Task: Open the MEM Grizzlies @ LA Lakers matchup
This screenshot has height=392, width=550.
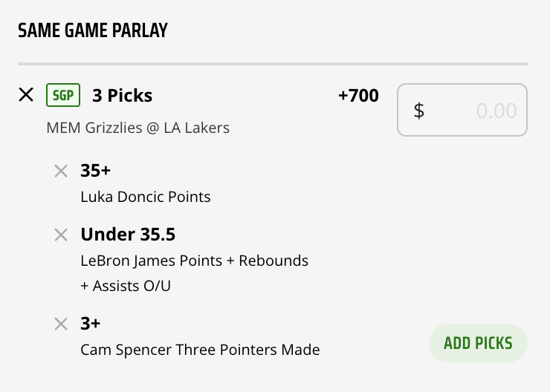Action: [137, 128]
